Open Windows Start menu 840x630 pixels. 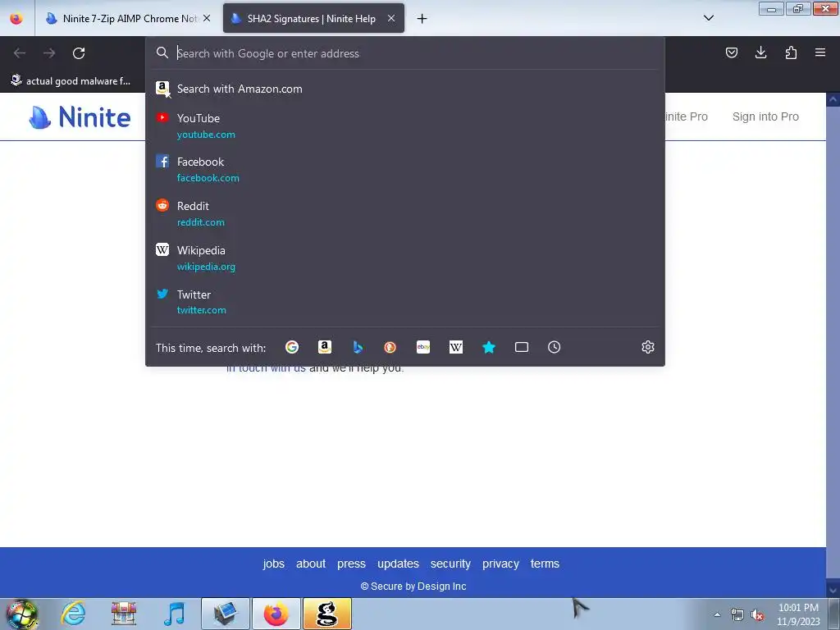click(22, 614)
